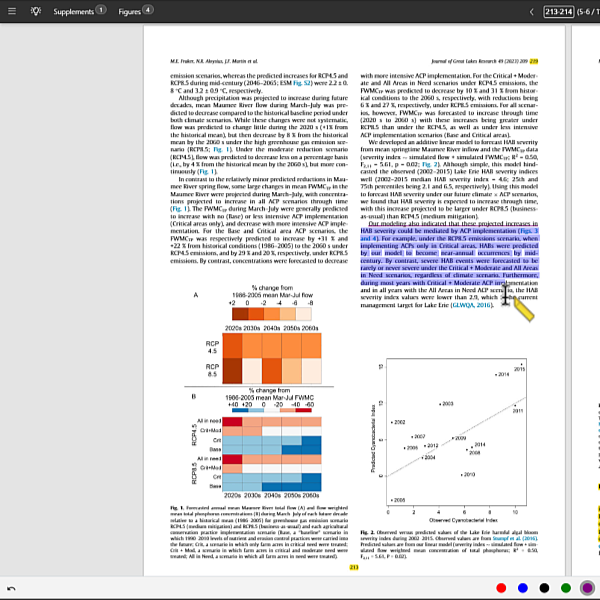Image resolution: width=600 pixels, height=600 pixels.
Task: Click the Supplements count badge 1
Action: click(101, 10)
